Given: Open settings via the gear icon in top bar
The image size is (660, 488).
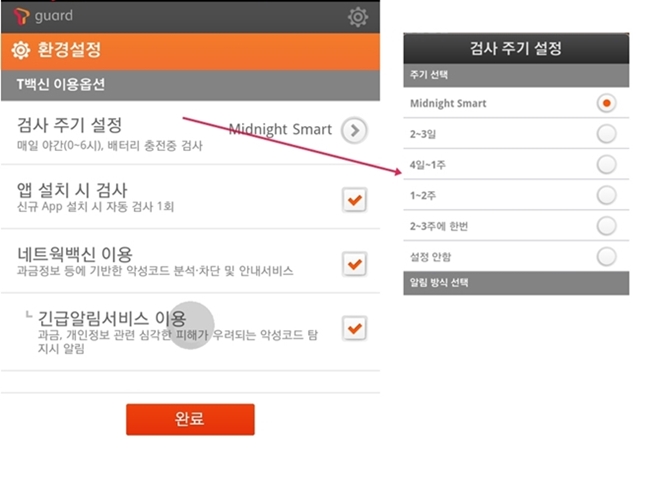Looking at the screenshot, I should (358, 17).
